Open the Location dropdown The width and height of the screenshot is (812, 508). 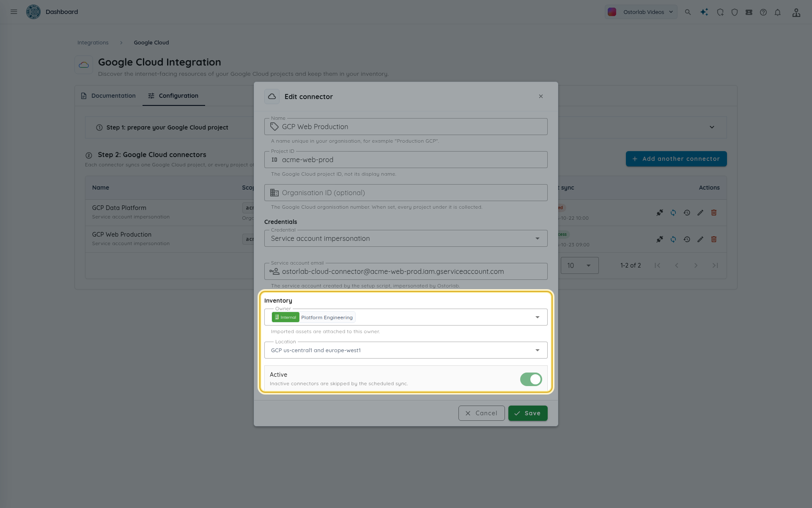[x=406, y=350]
